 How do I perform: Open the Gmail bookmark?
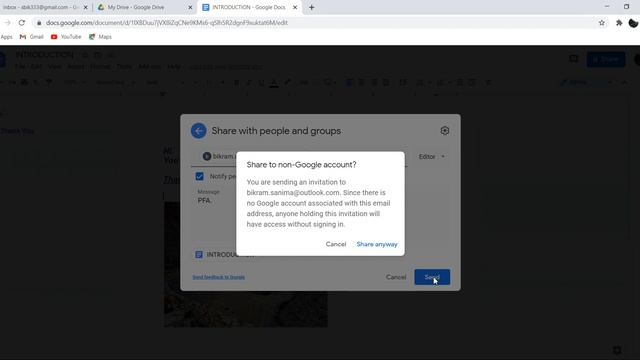pyautogui.click(x=31, y=37)
